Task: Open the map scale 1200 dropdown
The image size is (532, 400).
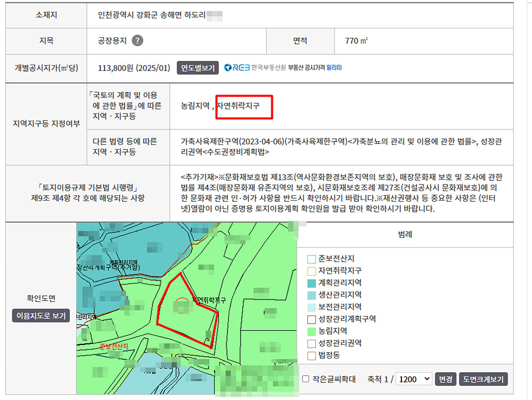Action: [414, 379]
